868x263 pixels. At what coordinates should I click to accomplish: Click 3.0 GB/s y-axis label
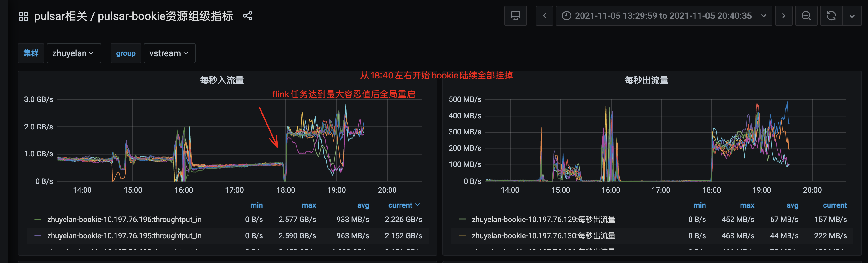pos(39,99)
